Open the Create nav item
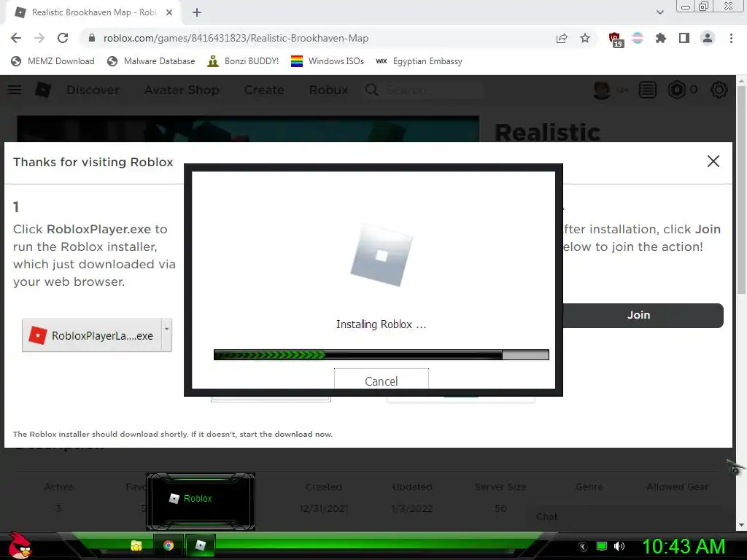Screen dimensions: 747x560 pyautogui.click(x=264, y=90)
